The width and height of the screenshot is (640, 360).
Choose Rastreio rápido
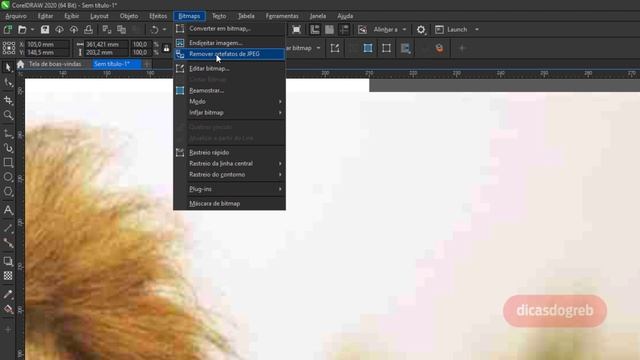(229, 152)
